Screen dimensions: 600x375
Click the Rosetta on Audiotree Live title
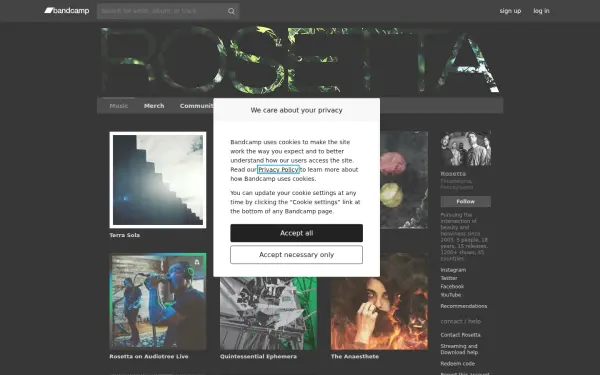[x=149, y=356]
